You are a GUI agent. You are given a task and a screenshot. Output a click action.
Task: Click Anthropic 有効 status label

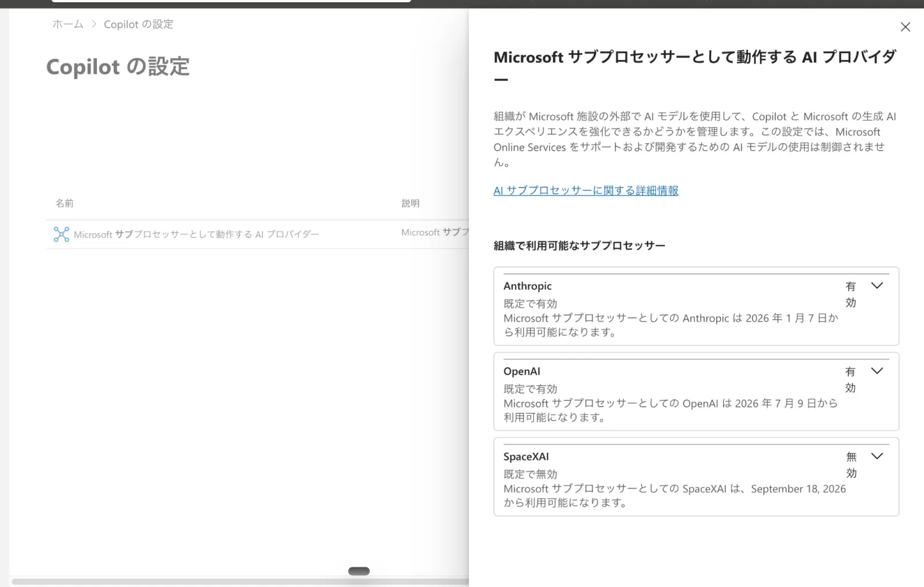click(x=851, y=294)
